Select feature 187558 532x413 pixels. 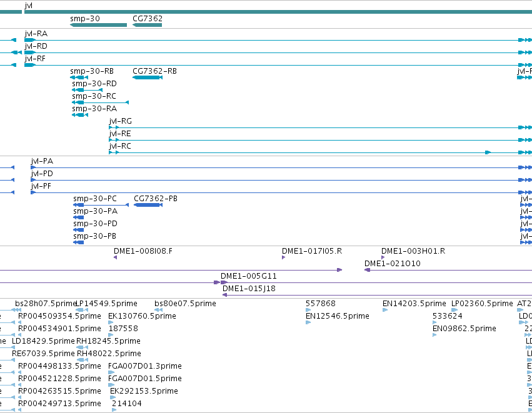[123, 329]
